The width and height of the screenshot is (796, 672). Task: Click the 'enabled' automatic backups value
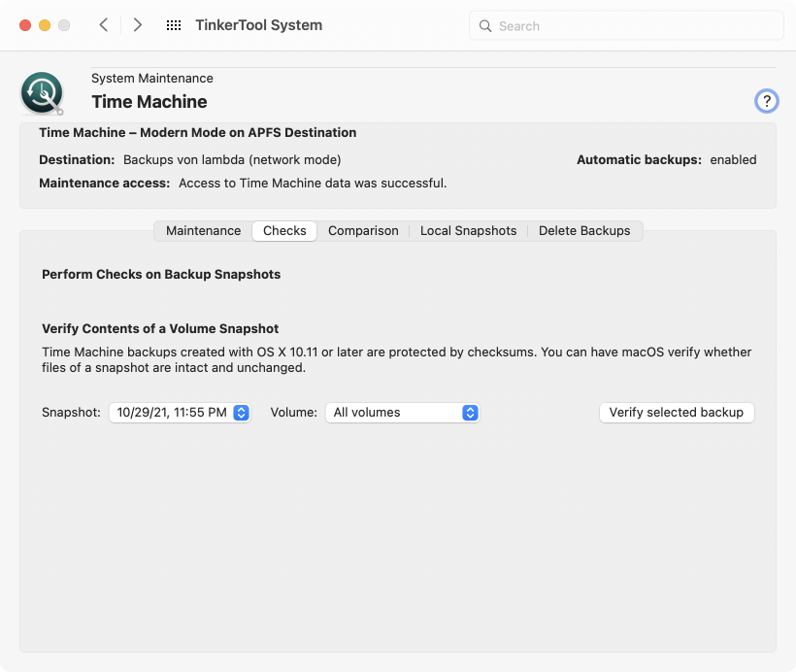[733, 159]
